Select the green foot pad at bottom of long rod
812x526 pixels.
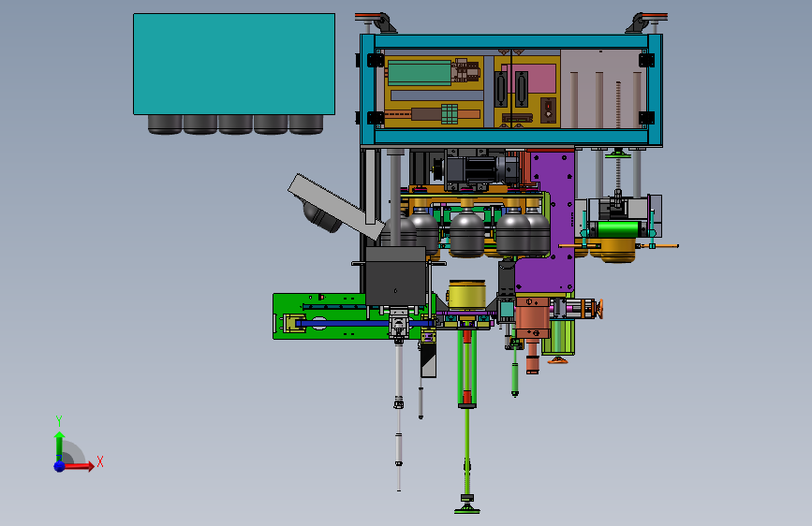(467, 507)
